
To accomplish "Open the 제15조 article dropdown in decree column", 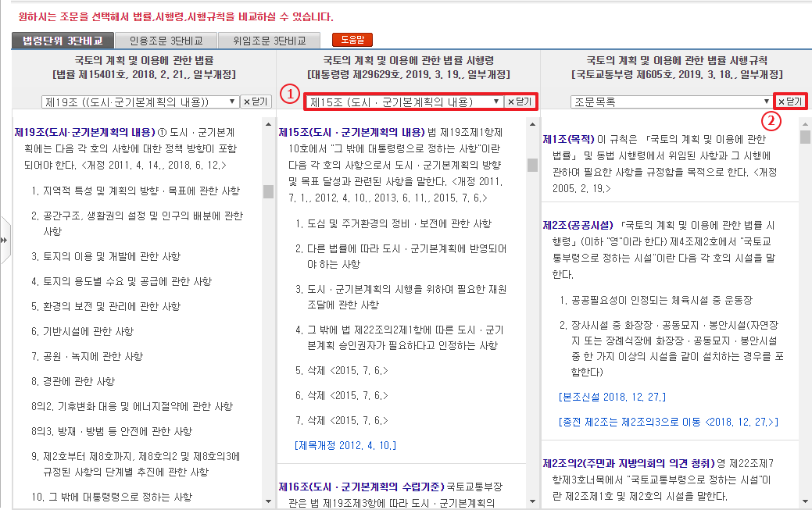I will coord(404,102).
